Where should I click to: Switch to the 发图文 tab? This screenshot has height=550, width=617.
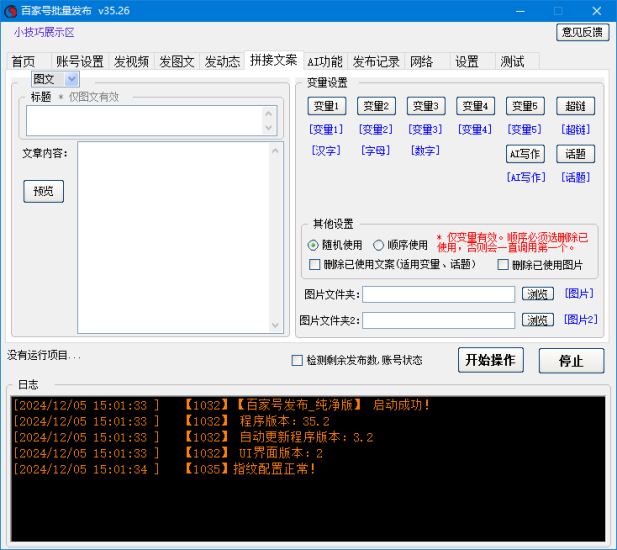point(177,61)
